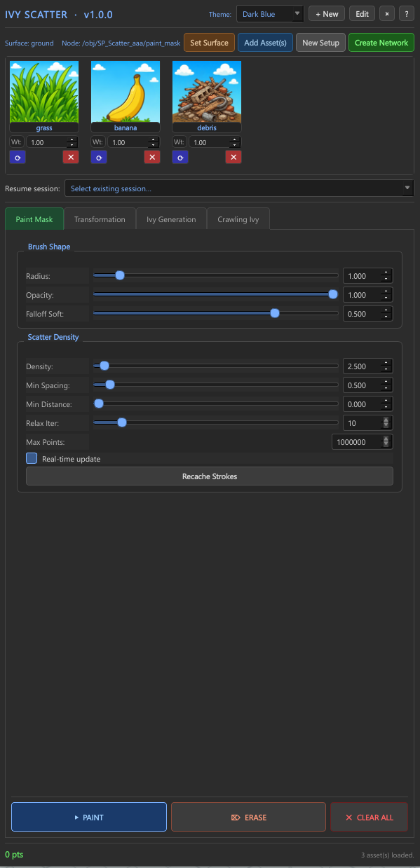Click the 3 asset(s) loaded status text
The width and height of the screenshot is (420, 868).
[x=387, y=855]
